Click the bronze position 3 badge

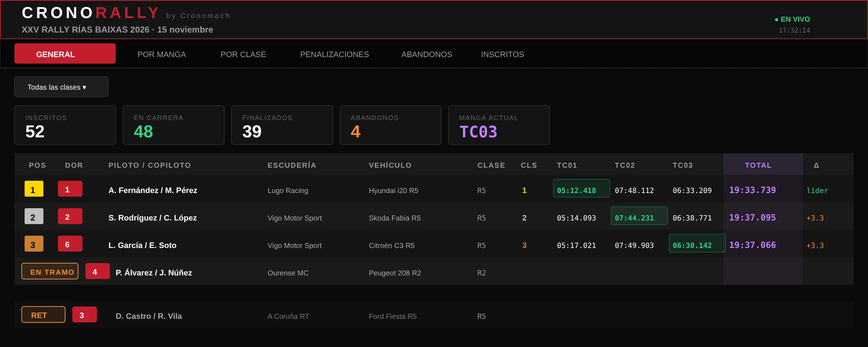34,244
